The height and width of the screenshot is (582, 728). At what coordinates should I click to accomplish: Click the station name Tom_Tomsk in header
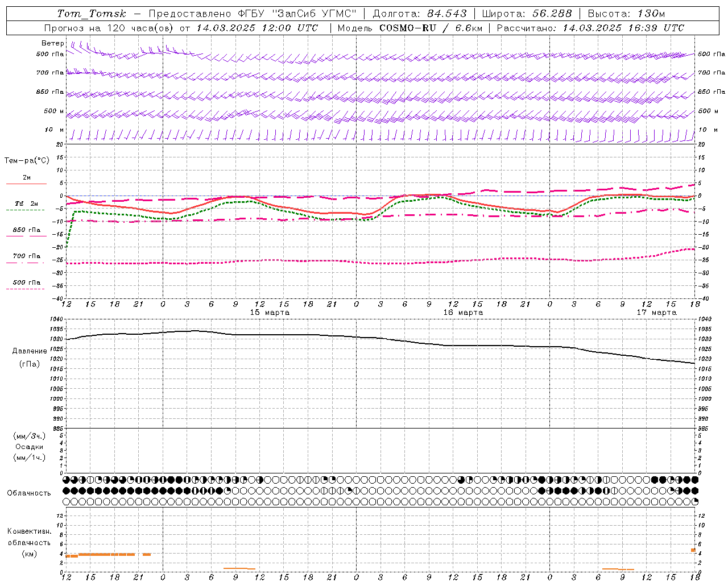tap(92, 14)
